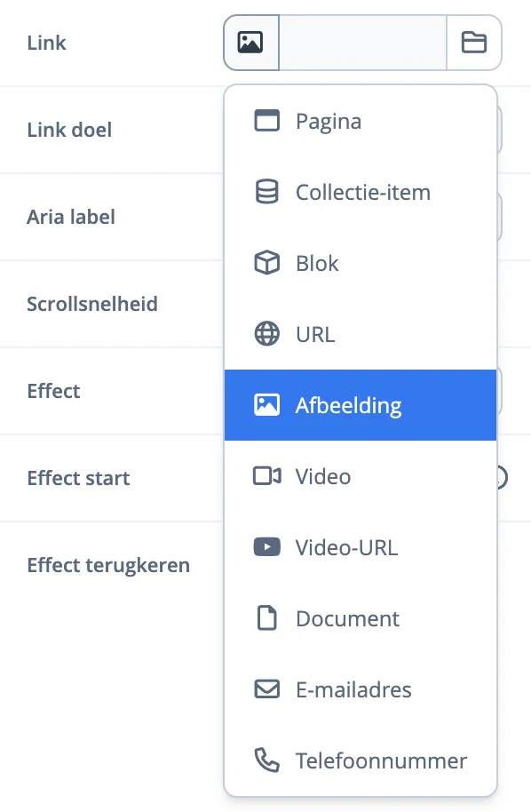Open the Link doel setting
This screenshot has width=531, height=812.
(70, 129)
